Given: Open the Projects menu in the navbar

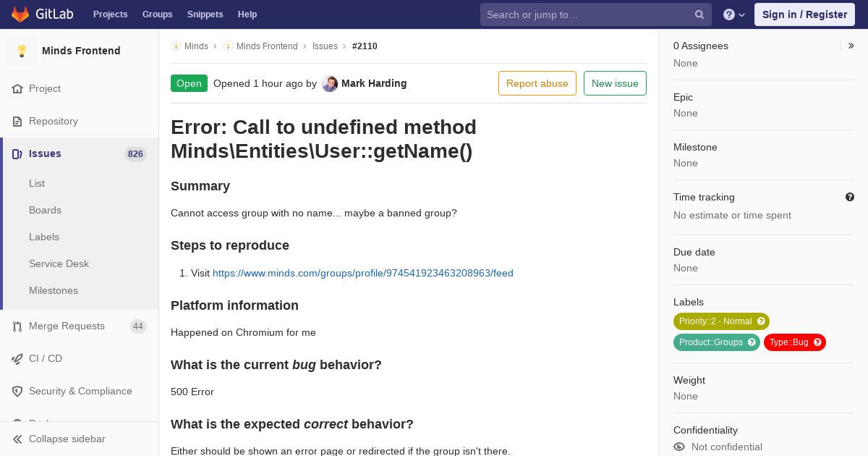Looking at the screenshot, I should coord(111,14).
